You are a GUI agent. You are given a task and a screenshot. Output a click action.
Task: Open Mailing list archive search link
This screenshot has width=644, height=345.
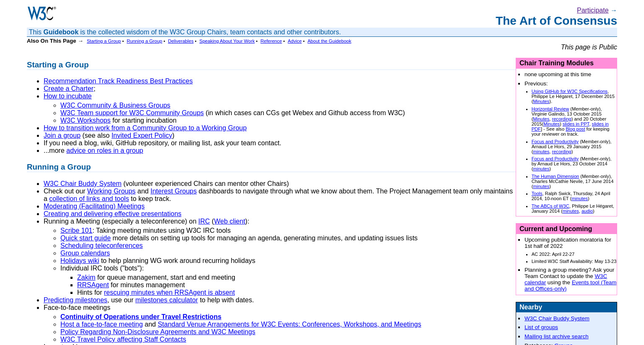pyautogui.click(x=556, y=337)
